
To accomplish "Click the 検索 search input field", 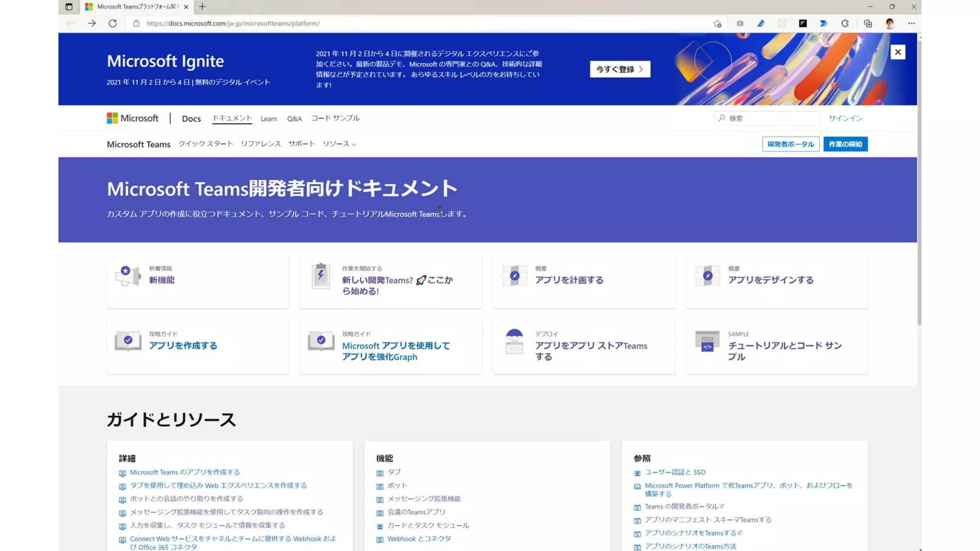I will 770,118.
